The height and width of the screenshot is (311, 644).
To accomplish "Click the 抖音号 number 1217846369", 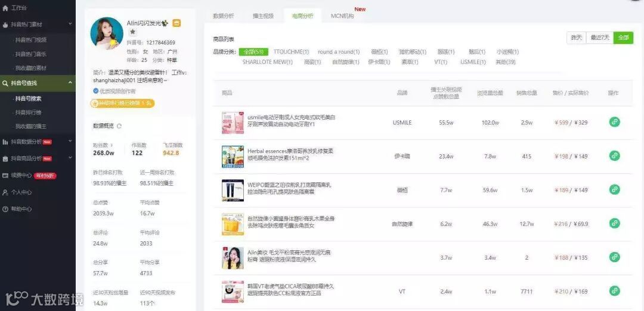I will pos(160,43).
